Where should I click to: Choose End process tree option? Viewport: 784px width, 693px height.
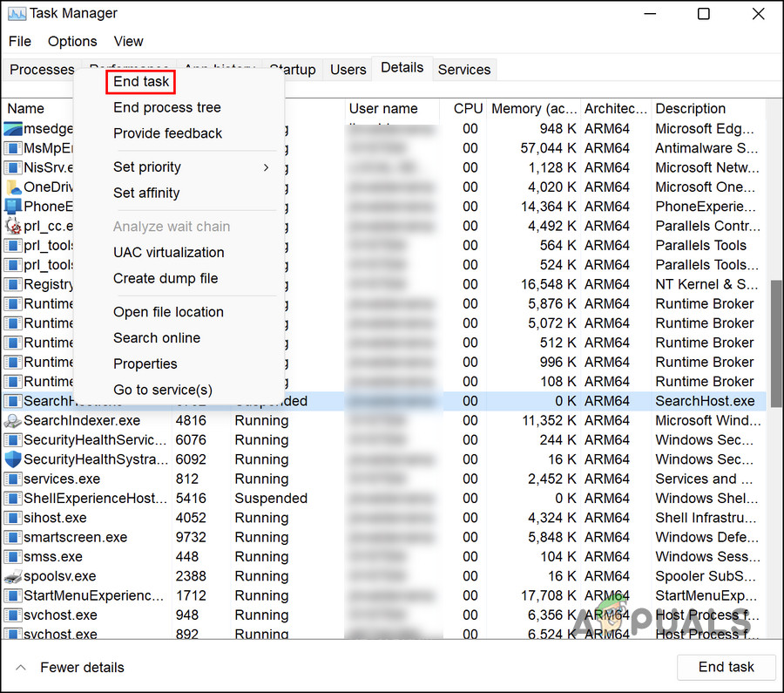click(x=167, y=108)
